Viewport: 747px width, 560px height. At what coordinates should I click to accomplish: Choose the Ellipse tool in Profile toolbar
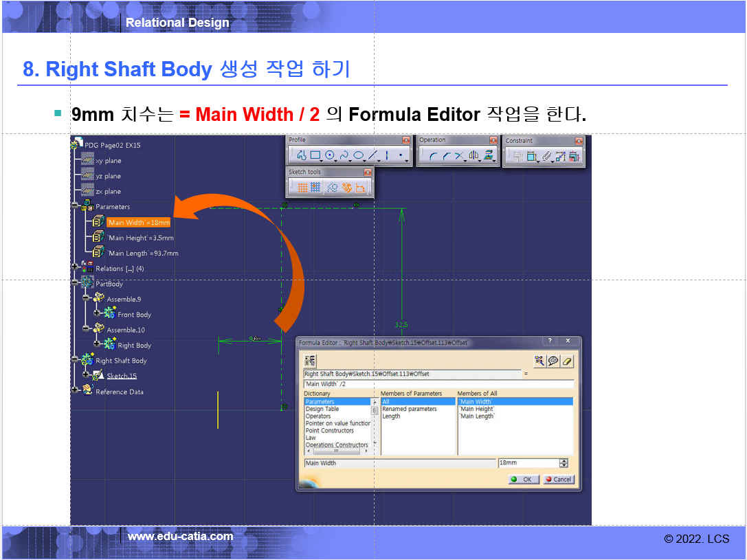[358, 156]
